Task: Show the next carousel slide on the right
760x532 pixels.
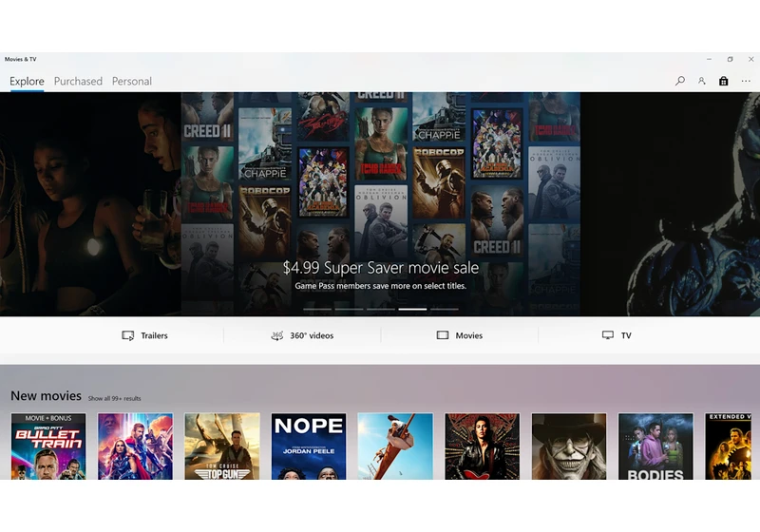Action: [x=670, y=204]
